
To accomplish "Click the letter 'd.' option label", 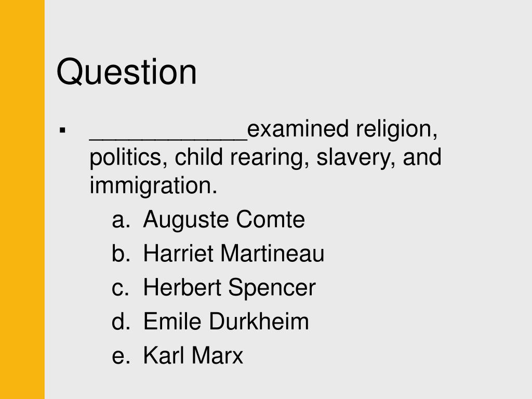I will pyautogui.click(x=121, y=321).
